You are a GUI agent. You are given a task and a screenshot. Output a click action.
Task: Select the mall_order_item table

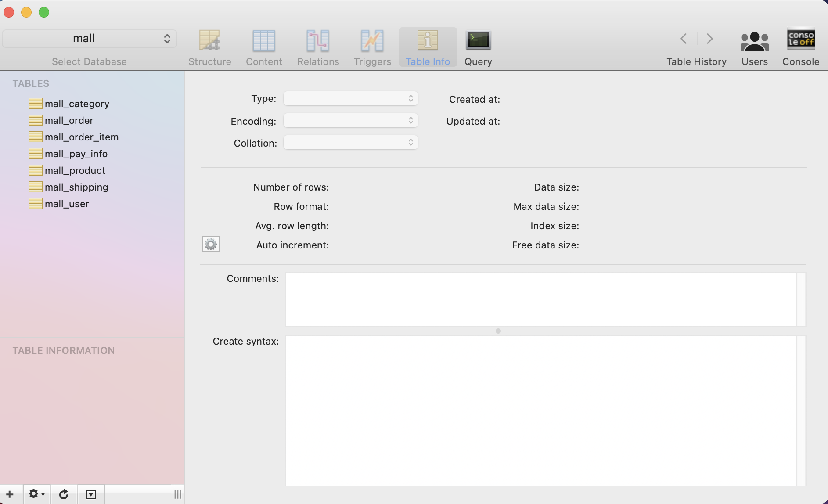[82, 137]
